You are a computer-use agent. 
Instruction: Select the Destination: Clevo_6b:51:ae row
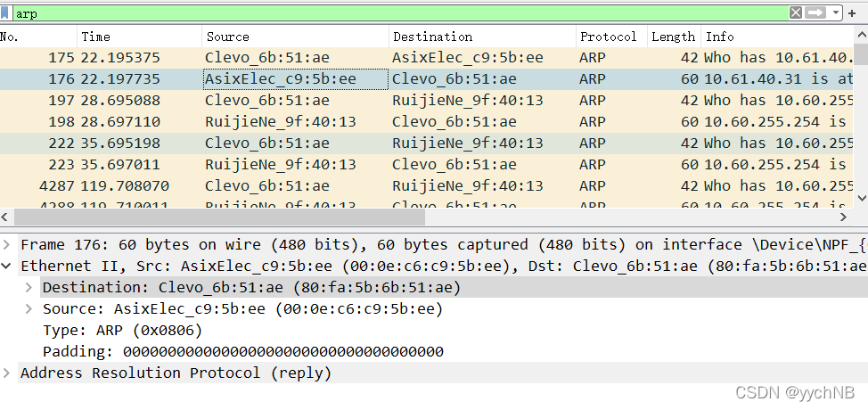[x=454, y=287]
